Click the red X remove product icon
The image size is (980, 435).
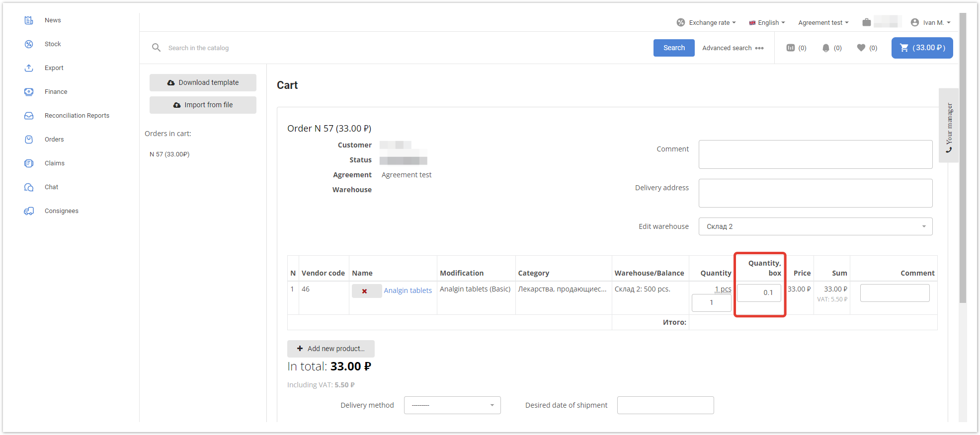365,291
